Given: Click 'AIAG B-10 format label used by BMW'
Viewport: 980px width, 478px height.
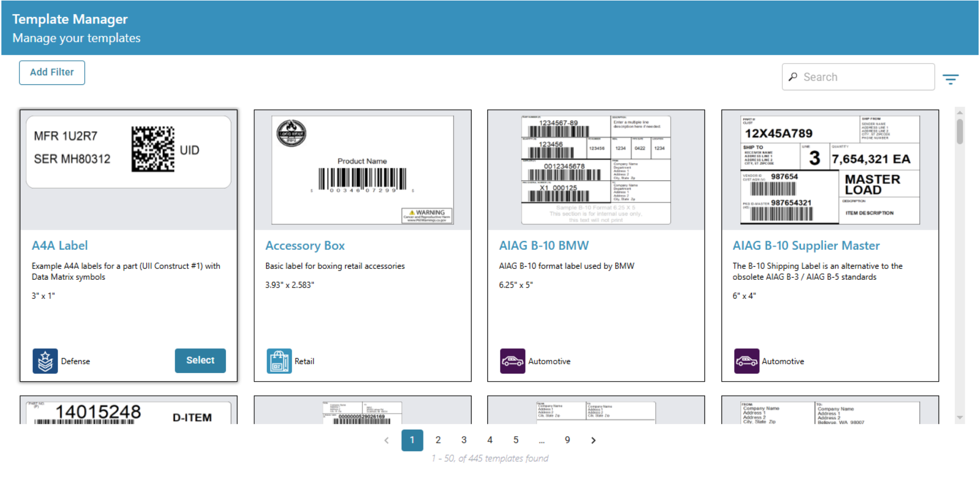Looking at the screenshot, I should [x=567, y=266].
